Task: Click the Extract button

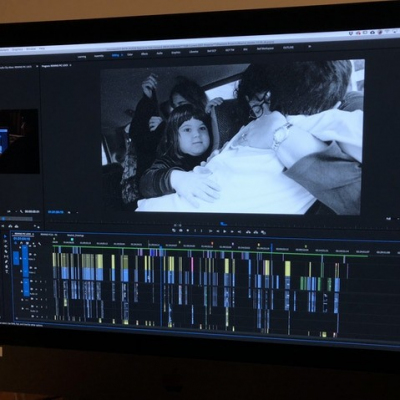Action: click(256, 232)
